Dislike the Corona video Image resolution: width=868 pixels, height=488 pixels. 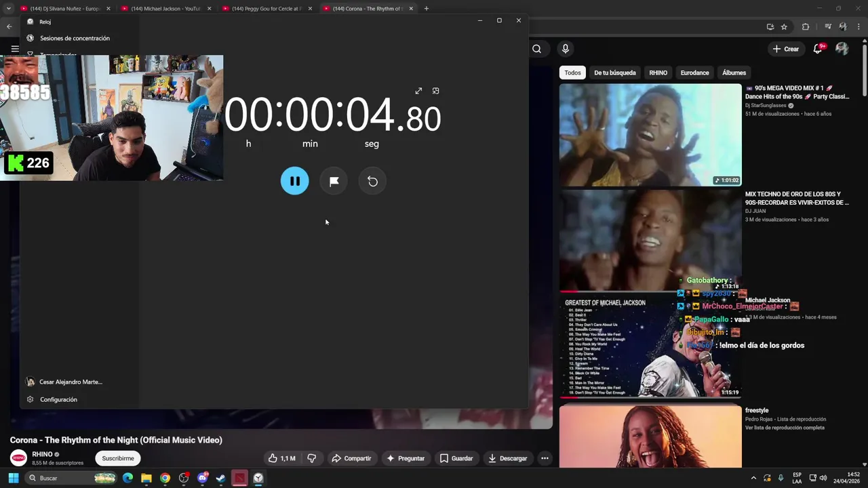[x=312, y=458]
